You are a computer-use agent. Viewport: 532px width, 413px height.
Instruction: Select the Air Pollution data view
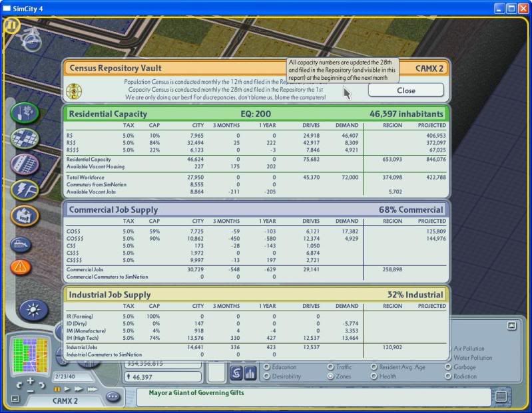tap(469, 348)
